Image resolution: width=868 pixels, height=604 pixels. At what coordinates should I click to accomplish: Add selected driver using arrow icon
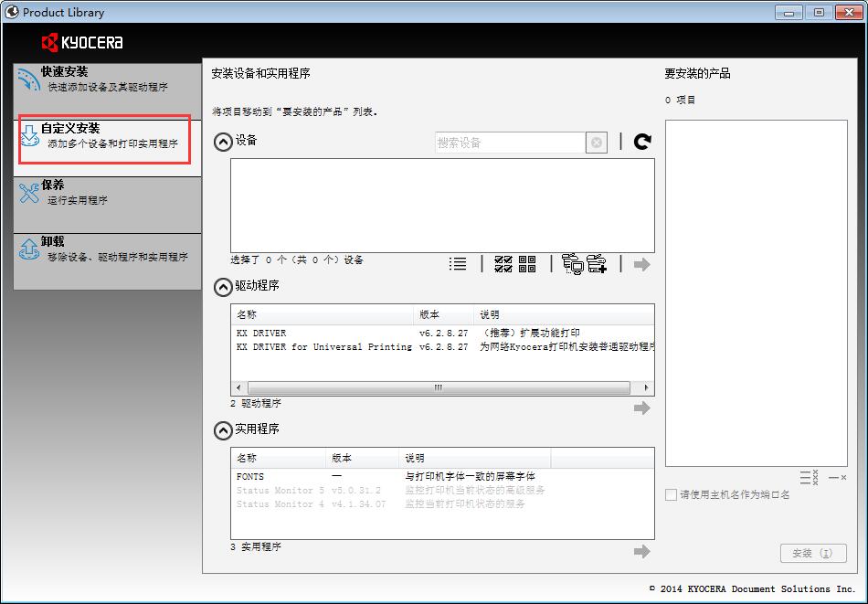pos(641,408)
